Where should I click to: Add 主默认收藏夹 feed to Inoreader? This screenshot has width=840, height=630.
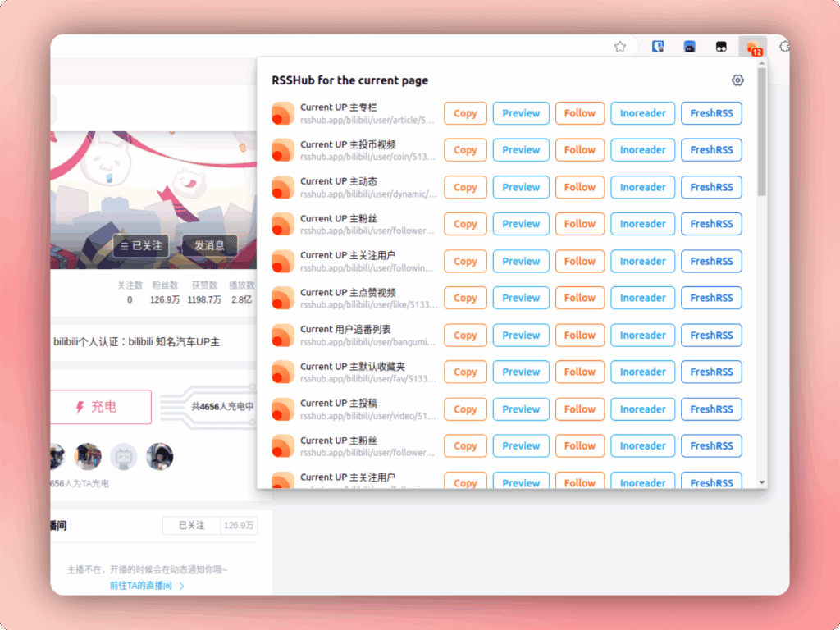point(642,372)
